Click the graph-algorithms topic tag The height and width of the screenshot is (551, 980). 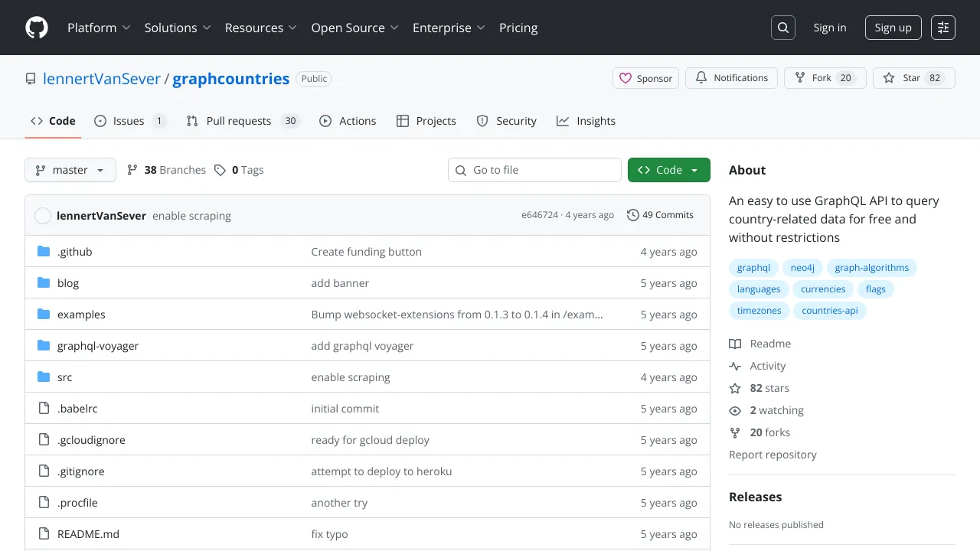(x=872, y=268)
